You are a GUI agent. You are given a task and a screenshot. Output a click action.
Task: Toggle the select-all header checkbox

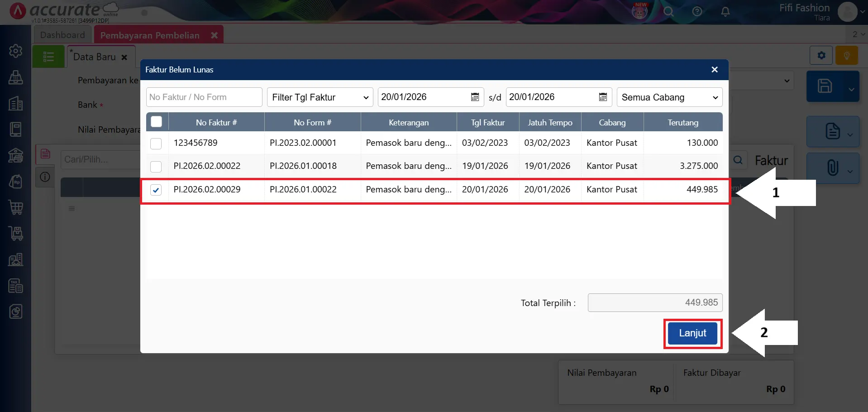click(157, 122)
